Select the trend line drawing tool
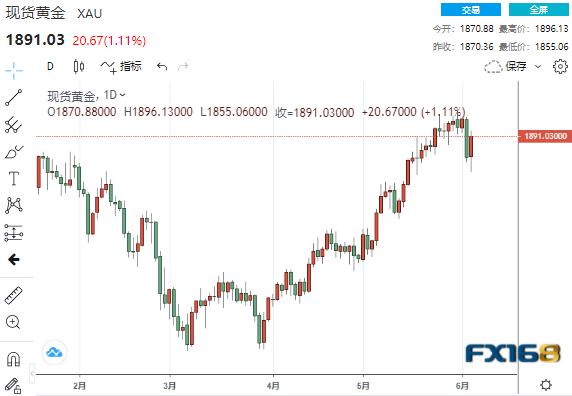The width and height of the screenshot is (572, 396). (x=13, y=97)
